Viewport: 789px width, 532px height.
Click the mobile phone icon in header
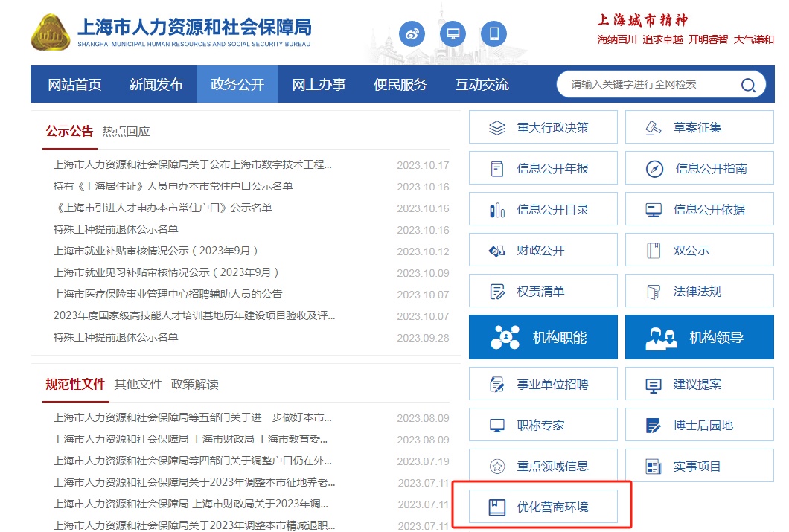coord(493,33)
